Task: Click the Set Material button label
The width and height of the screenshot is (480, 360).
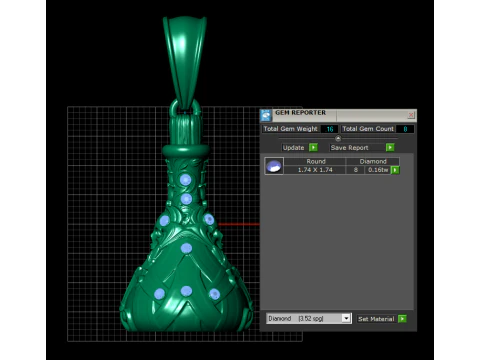Action: [x=376, y=319]
